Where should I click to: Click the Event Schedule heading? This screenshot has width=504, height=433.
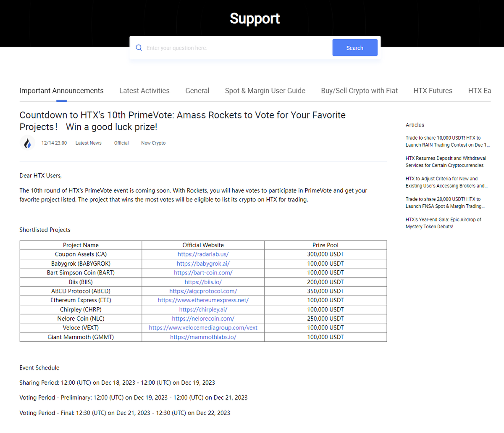point(39,368)
